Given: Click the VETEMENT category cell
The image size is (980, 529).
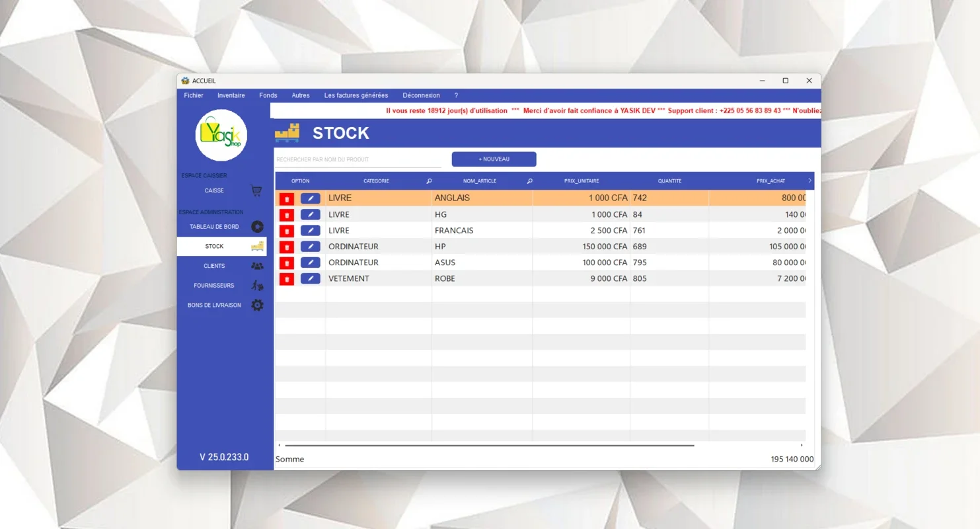Looking at the screenshot, I should click(379, 278).
